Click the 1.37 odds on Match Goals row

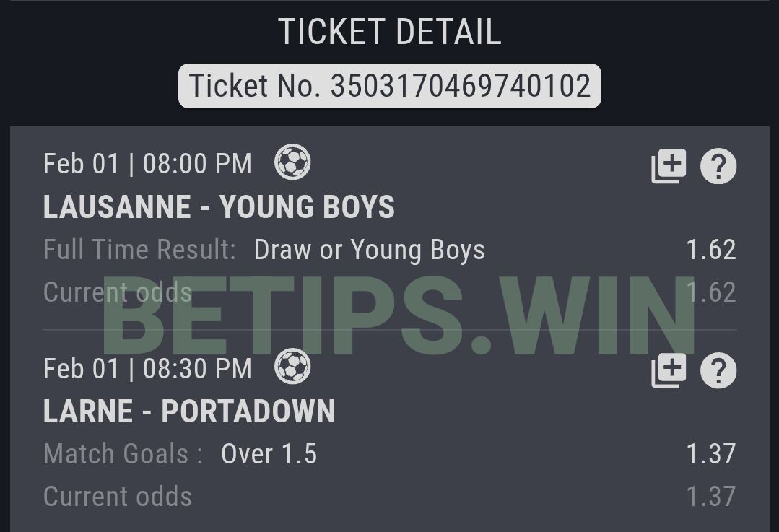(711, 453)
